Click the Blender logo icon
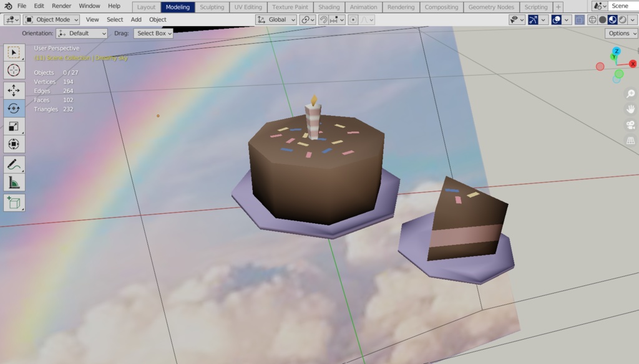The image size is (639, 364). click(x=8, y=6)
